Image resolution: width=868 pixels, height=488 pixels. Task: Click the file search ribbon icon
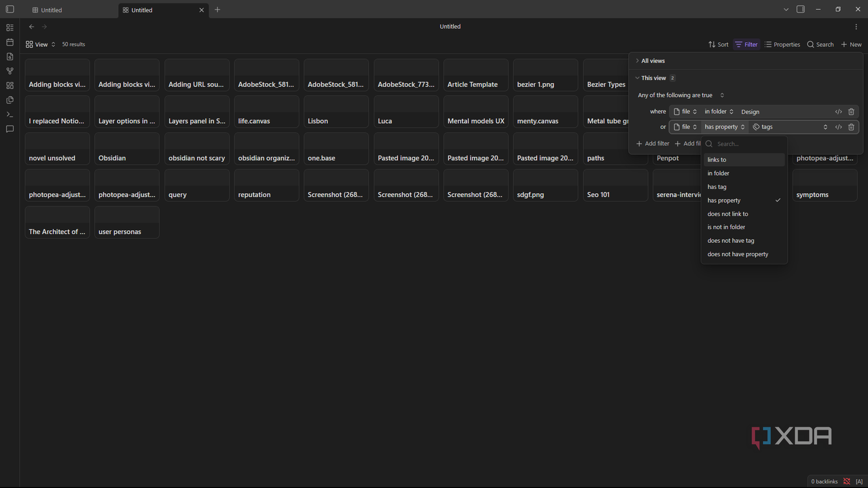coord(10,57)
